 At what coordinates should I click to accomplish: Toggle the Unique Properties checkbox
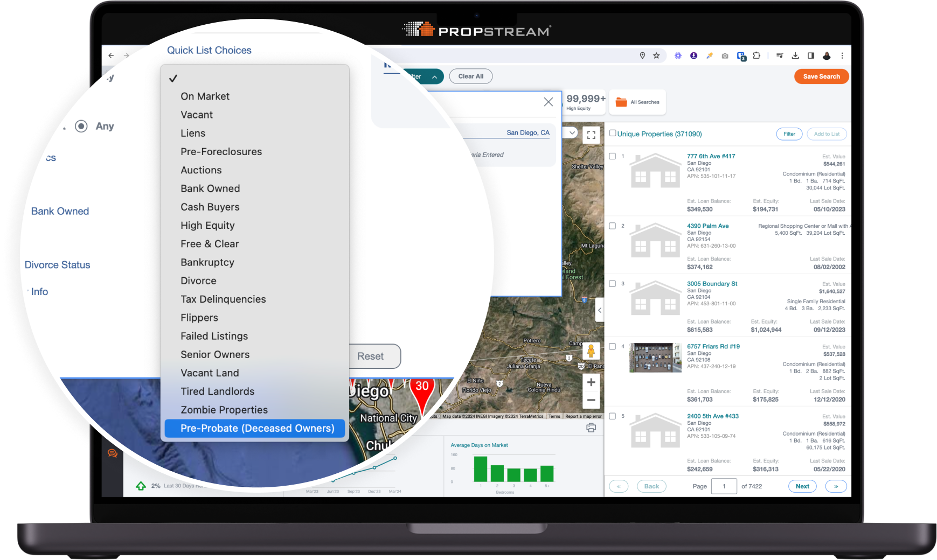(x=613, y=133)
